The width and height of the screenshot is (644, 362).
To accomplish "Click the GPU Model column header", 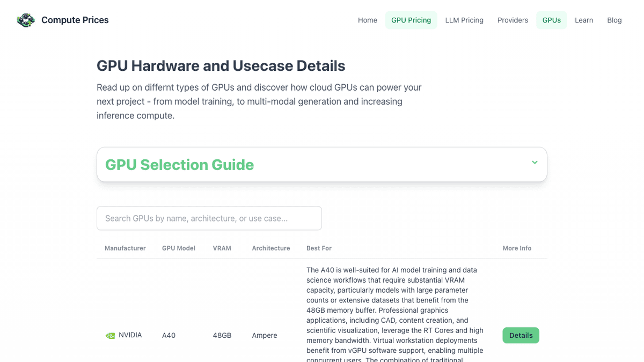I will click(179, 248).
